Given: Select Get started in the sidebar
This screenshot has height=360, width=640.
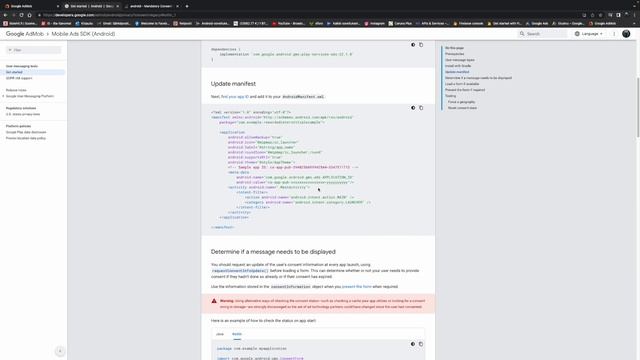Looking at the screenshot, I should pos(14,72).
